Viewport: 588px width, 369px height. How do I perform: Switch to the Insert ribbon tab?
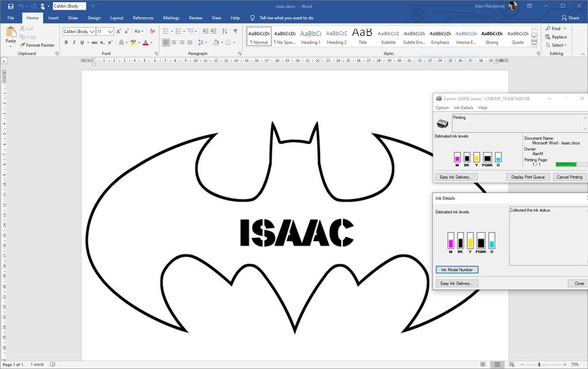tap(53, 18)
